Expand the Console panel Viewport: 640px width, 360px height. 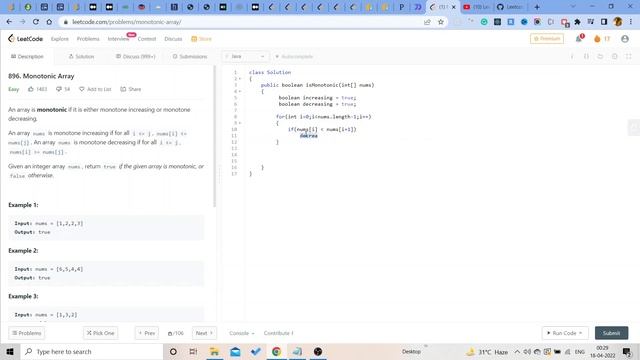point(242,333)
